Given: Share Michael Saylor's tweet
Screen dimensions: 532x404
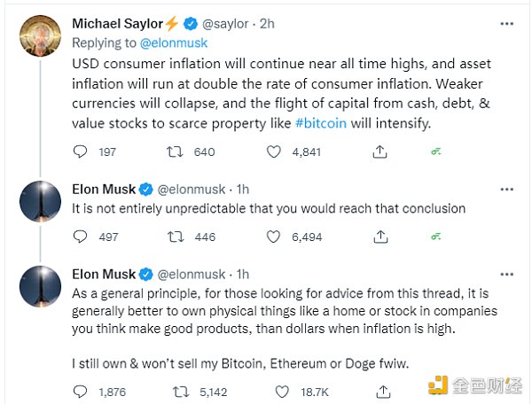Looking at the screenshot, I should [x=379, y=151].
